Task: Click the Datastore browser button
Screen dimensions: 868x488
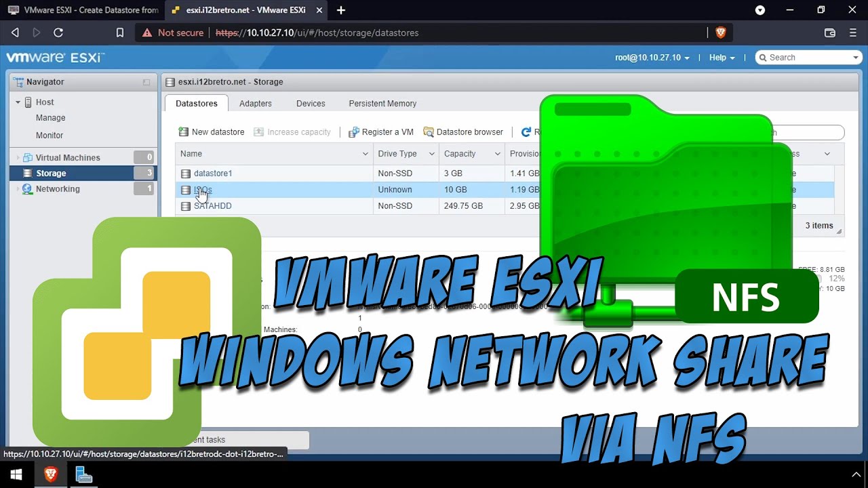Action: (x=463, y=132)
